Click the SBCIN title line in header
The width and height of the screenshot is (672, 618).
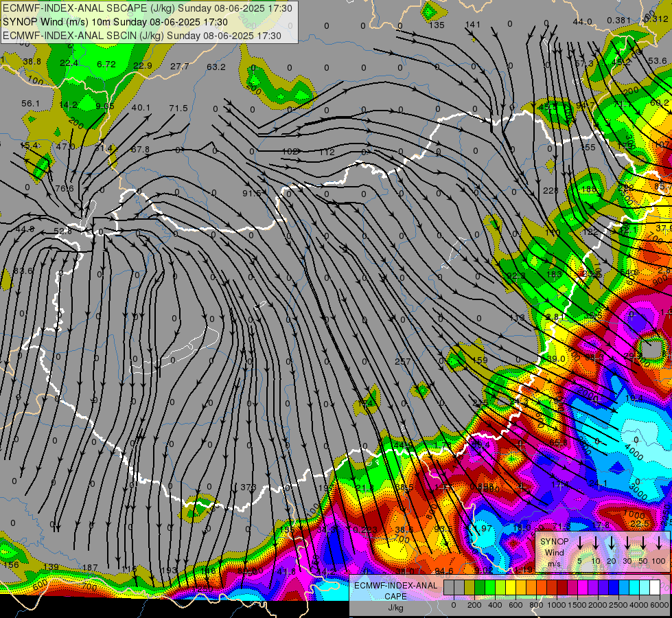142,36
